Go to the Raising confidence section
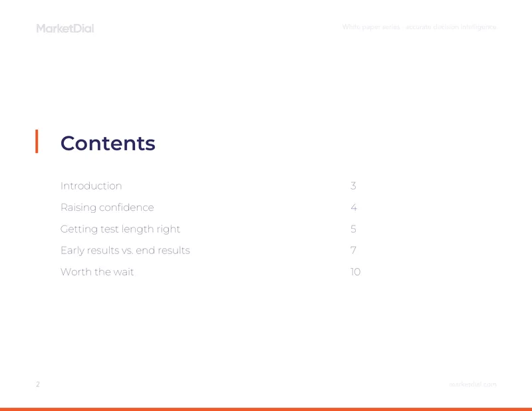 tap(107, 207)
